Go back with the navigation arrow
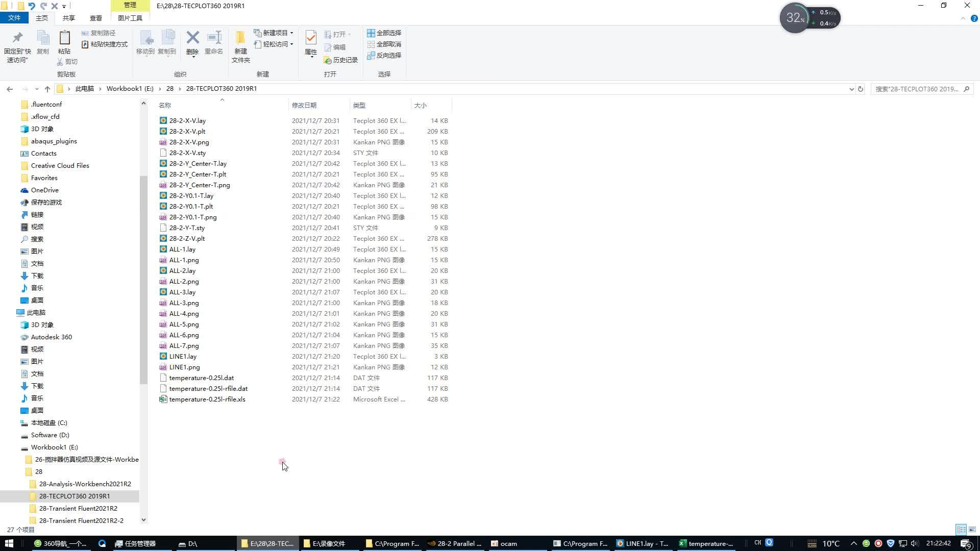The width and height of the screenshot is (980, 551). coord(10,89)
